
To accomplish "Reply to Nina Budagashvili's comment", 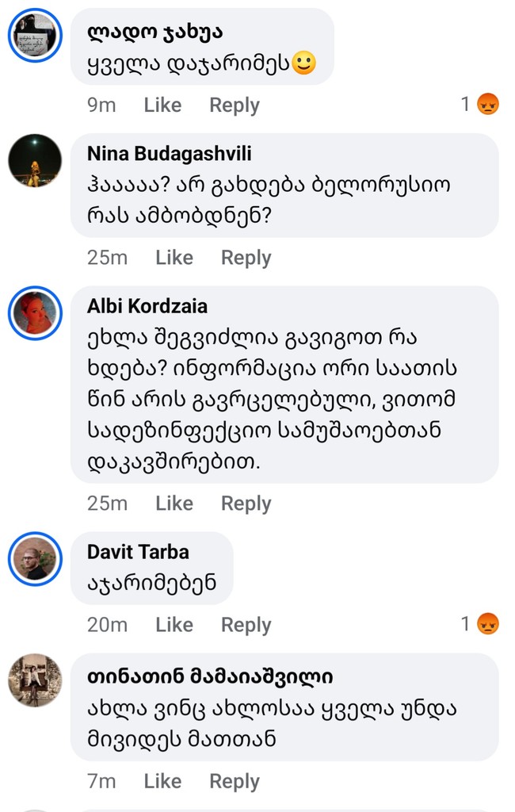I will tap(246, 258).
